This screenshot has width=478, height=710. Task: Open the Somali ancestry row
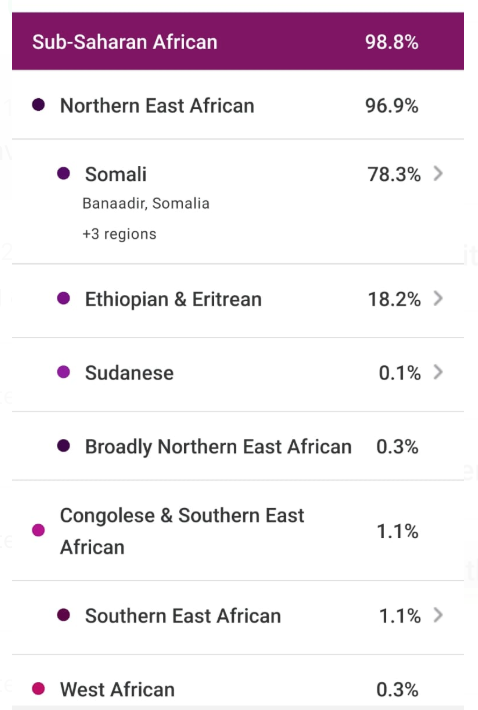(x=238, y=201)
